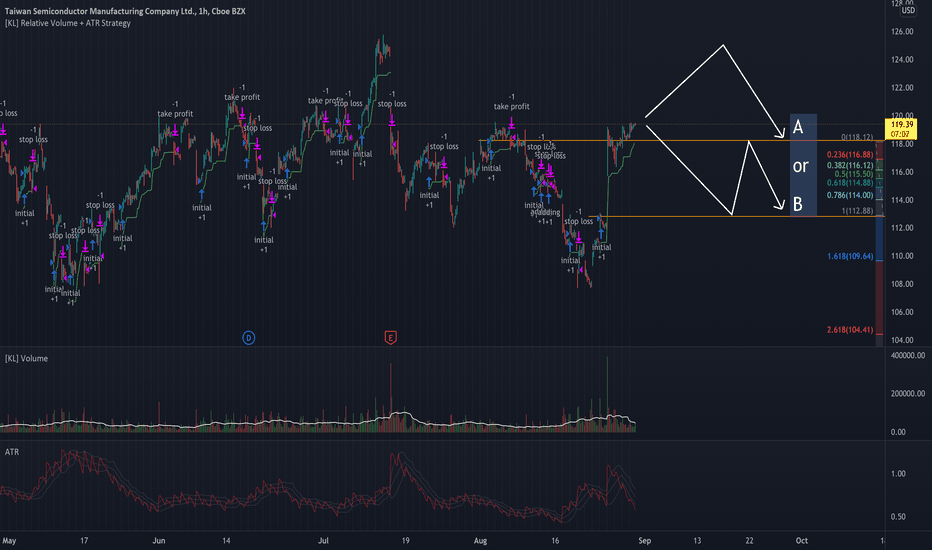Click Fibonacci level label 1(112.88)
Screen dimensions: 932x550
point(857,211)
